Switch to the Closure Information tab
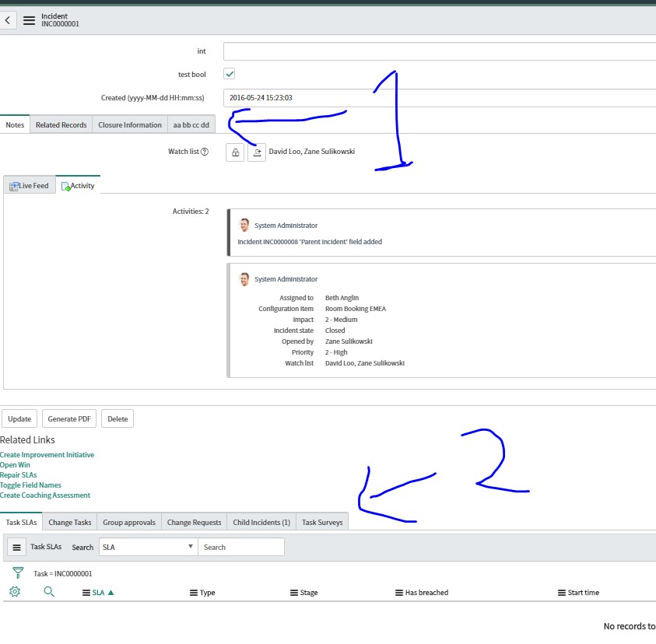This screenshot has width=656, height=644. click(x=129, y=124)
